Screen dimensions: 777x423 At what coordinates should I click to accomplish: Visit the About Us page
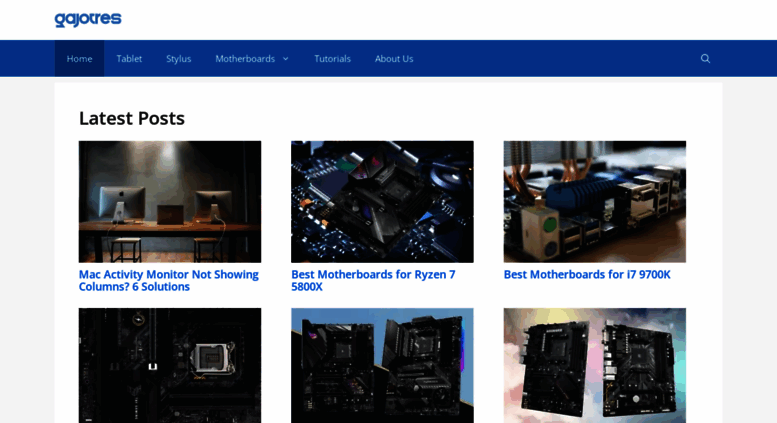(x=394, y=58)
